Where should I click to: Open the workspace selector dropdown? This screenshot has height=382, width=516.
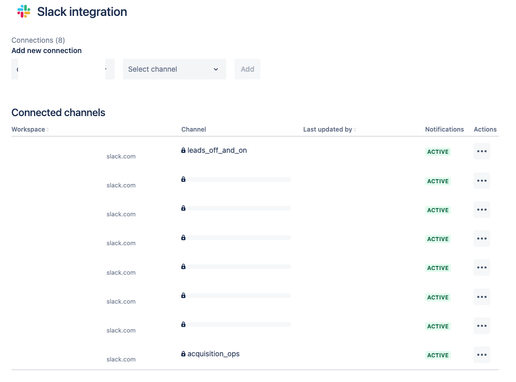pyautogui.click(x=63, y=69)
